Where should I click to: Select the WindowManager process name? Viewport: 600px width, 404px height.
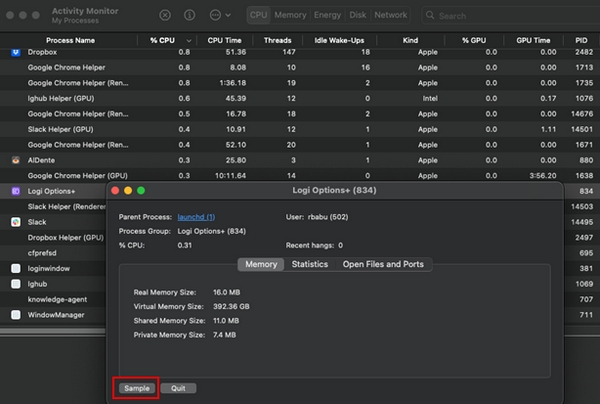[x=56, y=315]
